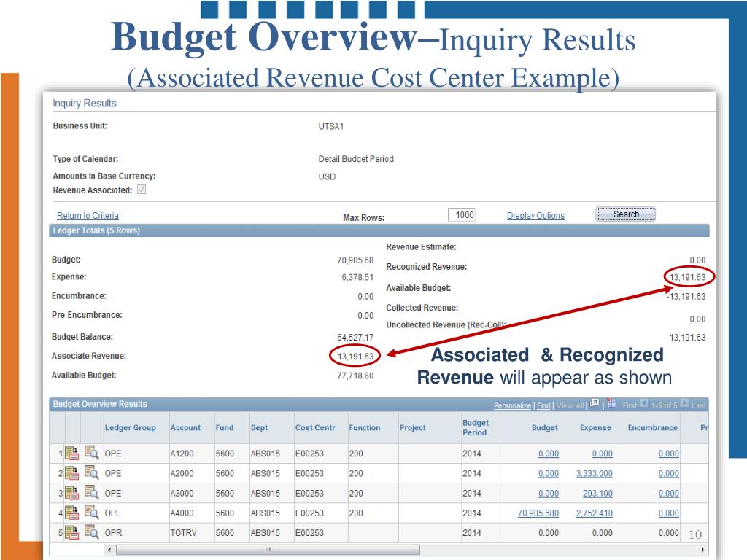Click Inquiry Results heading

click(x=85, y=104)
